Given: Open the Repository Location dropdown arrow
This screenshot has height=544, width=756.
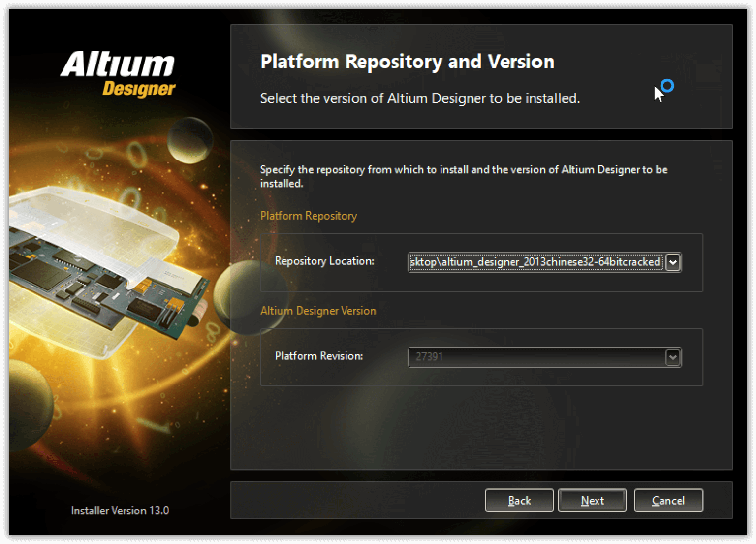Looking at the screenshot, I should coord(673,262).
